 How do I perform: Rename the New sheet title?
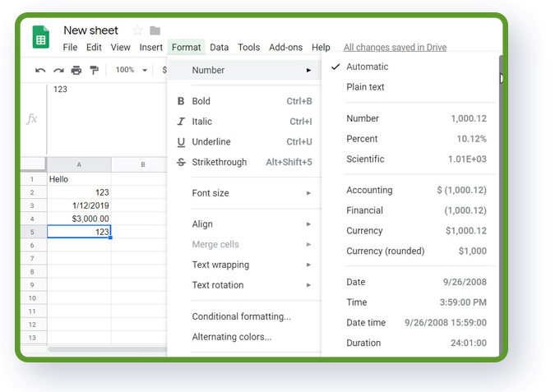pyautogui.click(x=90, y=30)
